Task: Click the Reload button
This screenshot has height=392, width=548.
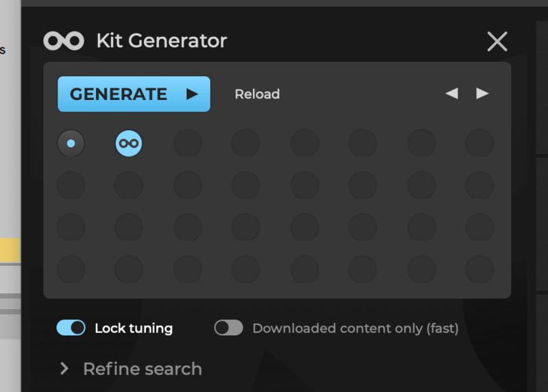Action: (x=257, y=95)
